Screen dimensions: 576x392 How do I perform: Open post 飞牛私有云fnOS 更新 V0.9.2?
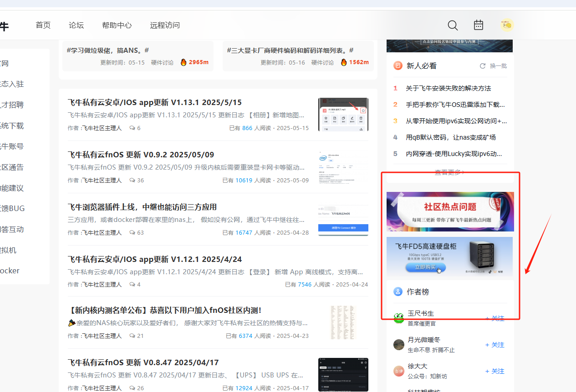[x=141, y=155]
